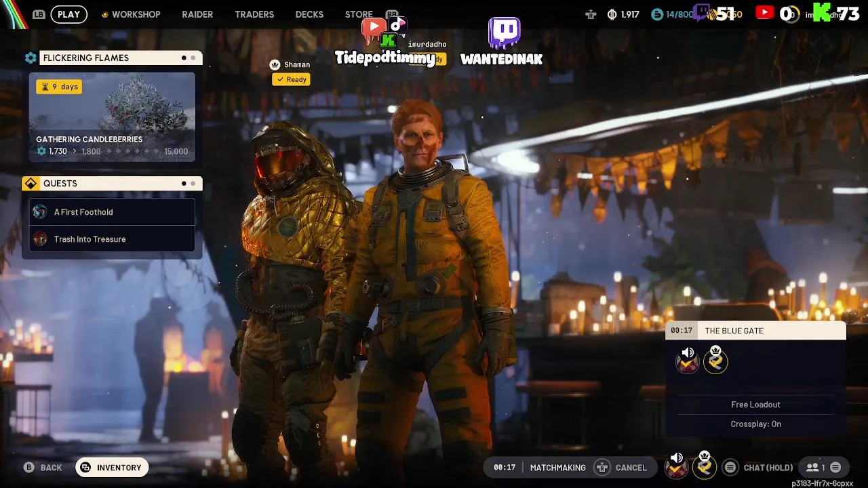Click THE BLUE GATE map title
Screen dimensions: 868x488
click(x=734, y=331)
